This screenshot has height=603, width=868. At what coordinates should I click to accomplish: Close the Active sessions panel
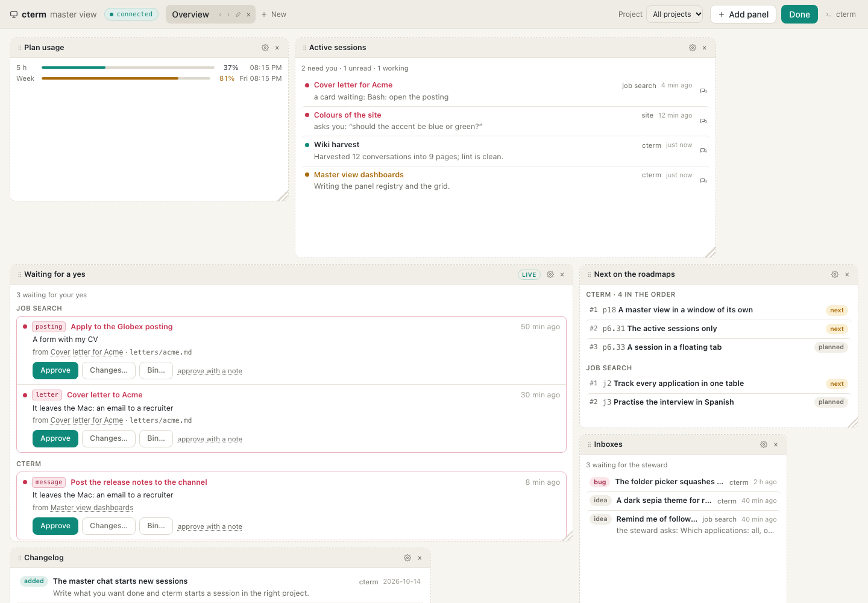click(705, 48)
